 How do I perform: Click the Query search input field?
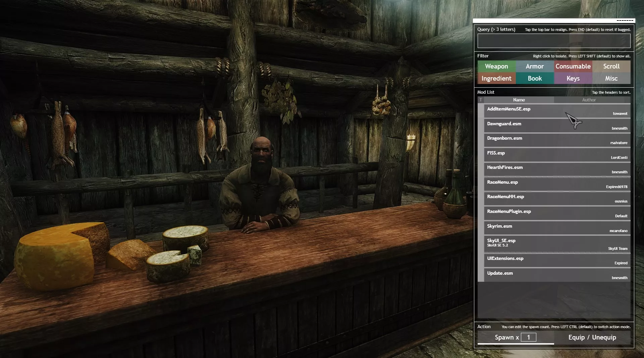click(x=554, y=41)
